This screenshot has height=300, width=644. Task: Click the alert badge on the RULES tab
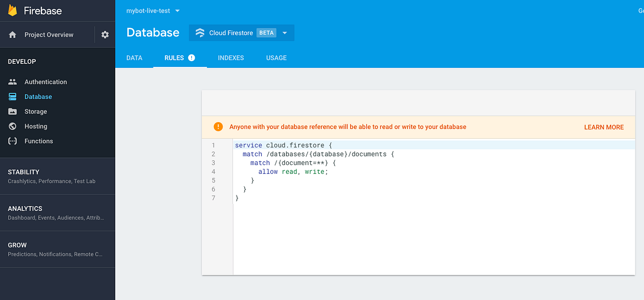pos(192,57)
